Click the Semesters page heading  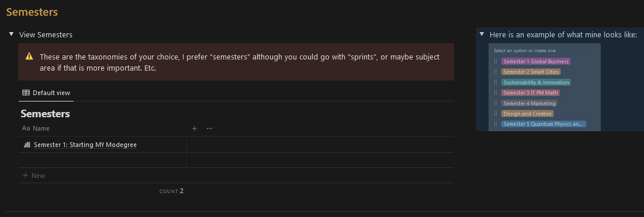coord(32,12)
